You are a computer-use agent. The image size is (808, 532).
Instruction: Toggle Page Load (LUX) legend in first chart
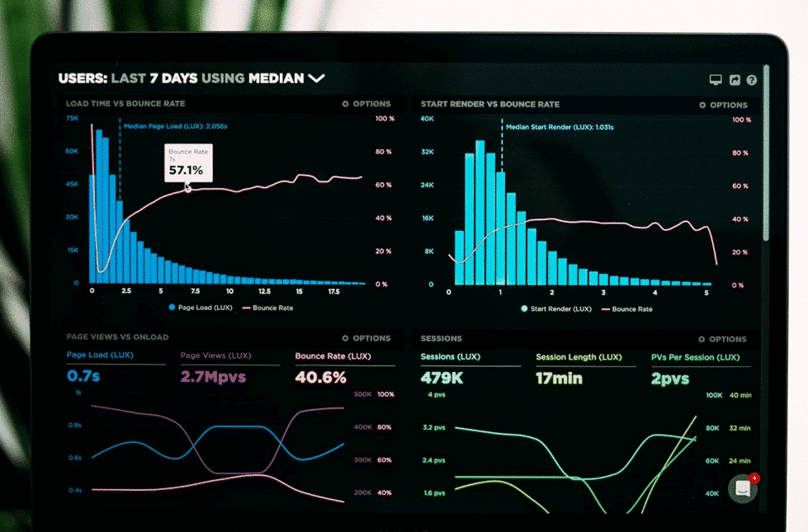[x=201, y=308]
